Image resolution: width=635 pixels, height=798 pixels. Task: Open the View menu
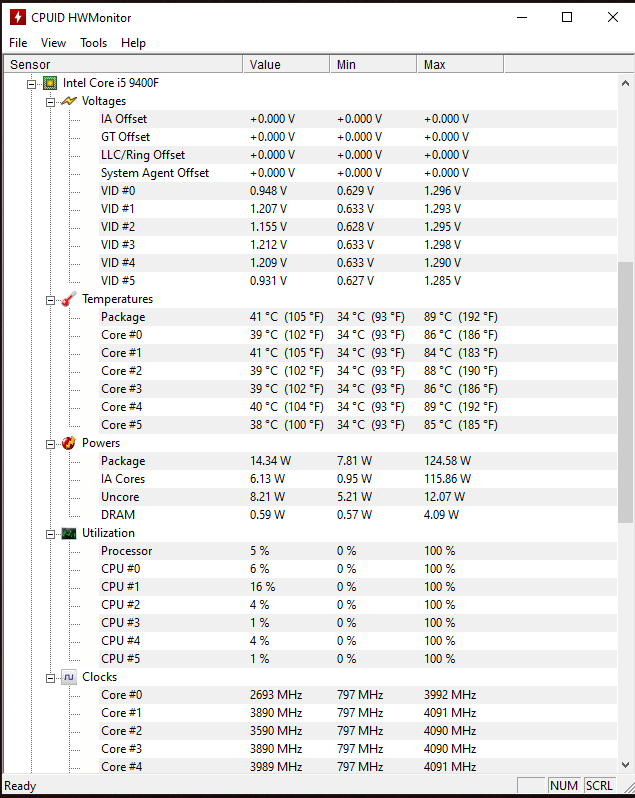(x=53, y=43)
